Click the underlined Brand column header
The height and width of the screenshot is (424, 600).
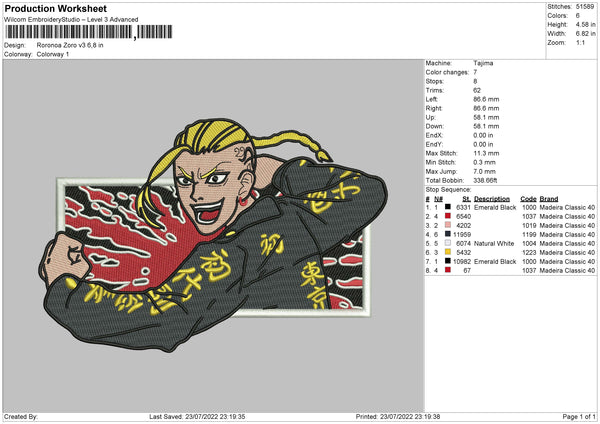click(549, 199)
